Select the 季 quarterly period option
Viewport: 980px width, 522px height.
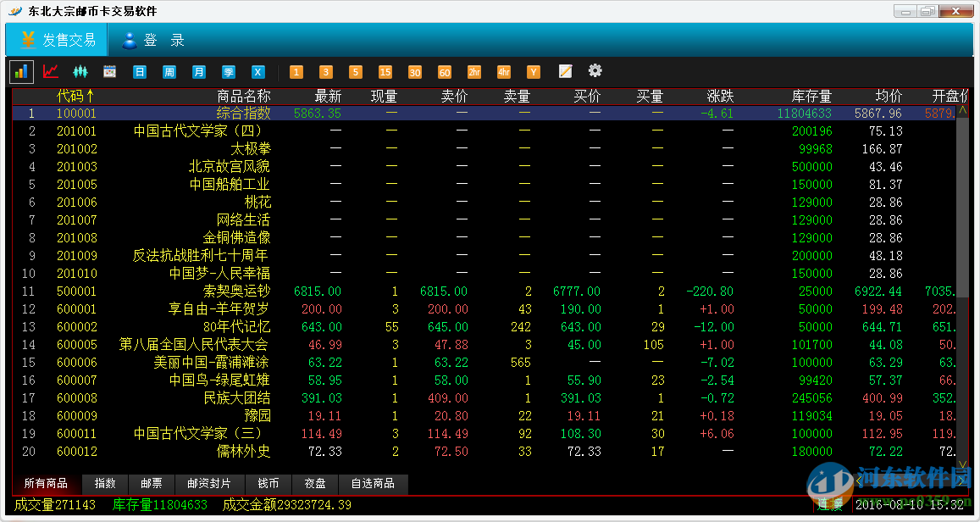click(x=228, y=72)
